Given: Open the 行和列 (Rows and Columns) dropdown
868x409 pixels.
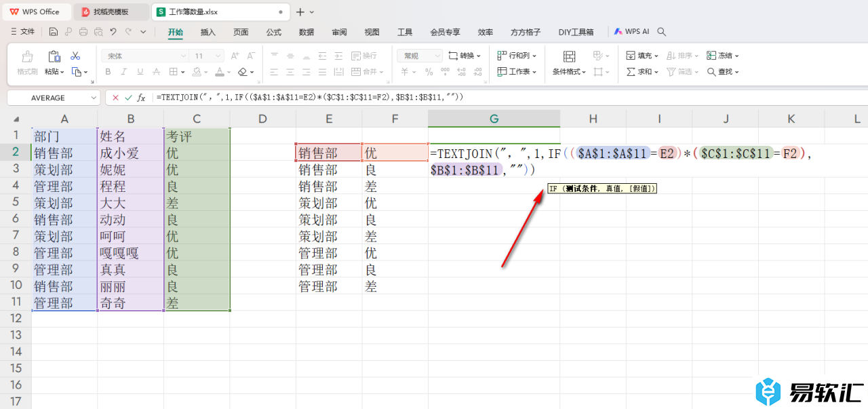Looking at the screenshot, I should 517,56.
